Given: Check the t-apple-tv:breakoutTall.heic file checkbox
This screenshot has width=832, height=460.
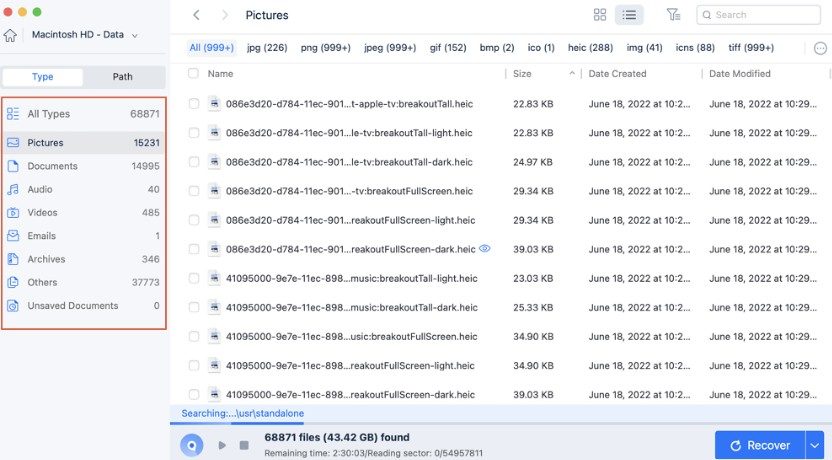Looking at the screenshot, I should [194, 103].
